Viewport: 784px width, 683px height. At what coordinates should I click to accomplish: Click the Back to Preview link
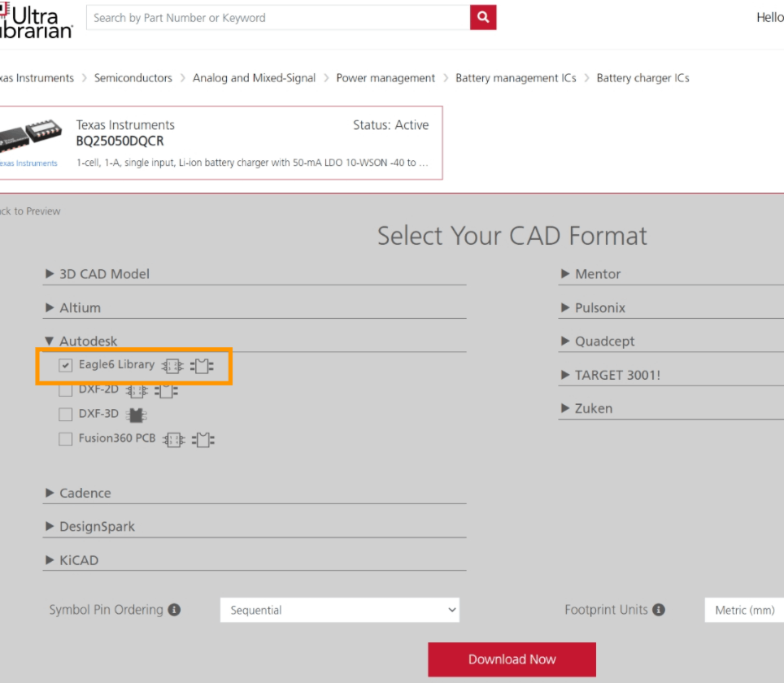point(30,211)
